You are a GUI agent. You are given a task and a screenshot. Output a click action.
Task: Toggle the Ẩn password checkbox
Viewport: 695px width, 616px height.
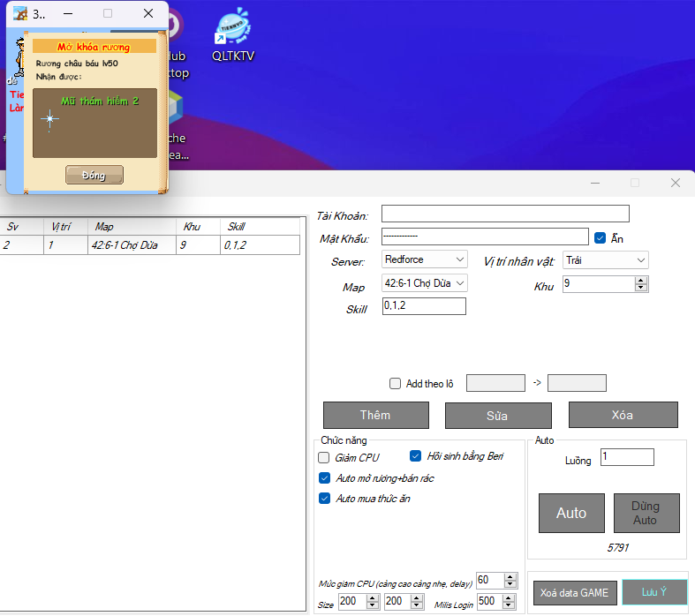(600, 237)
